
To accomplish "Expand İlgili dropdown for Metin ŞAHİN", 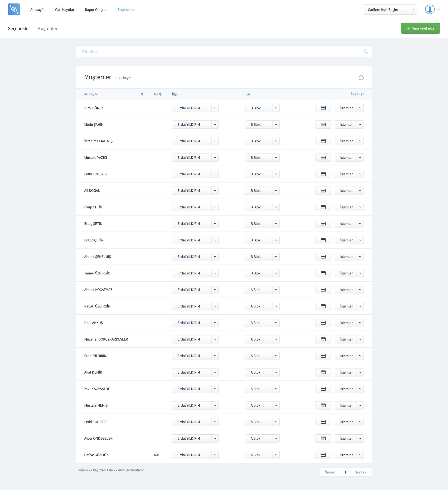I will (x=215, y=125).
